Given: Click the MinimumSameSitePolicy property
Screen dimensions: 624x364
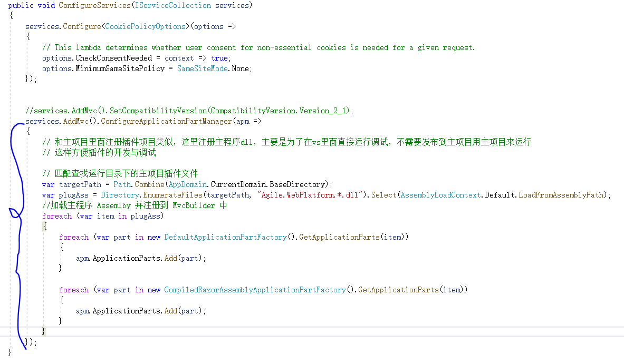Looking at the screenshot, I should click(120, 69).
